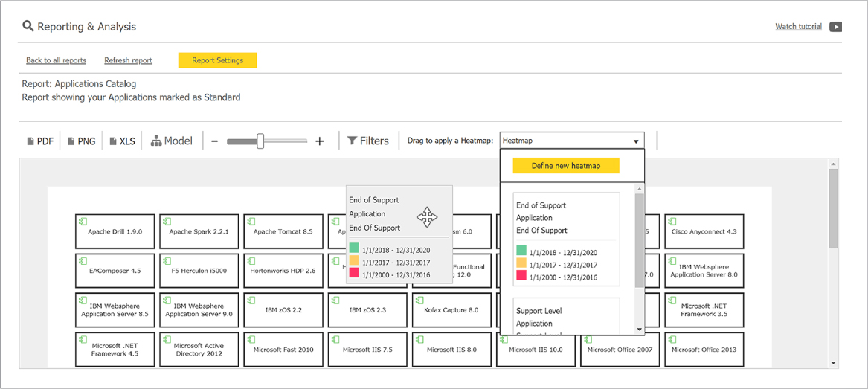
Task: Click orange 1/1/2017 - 12/31/2017 swatch in dropdown list
Action: point(521,263)
